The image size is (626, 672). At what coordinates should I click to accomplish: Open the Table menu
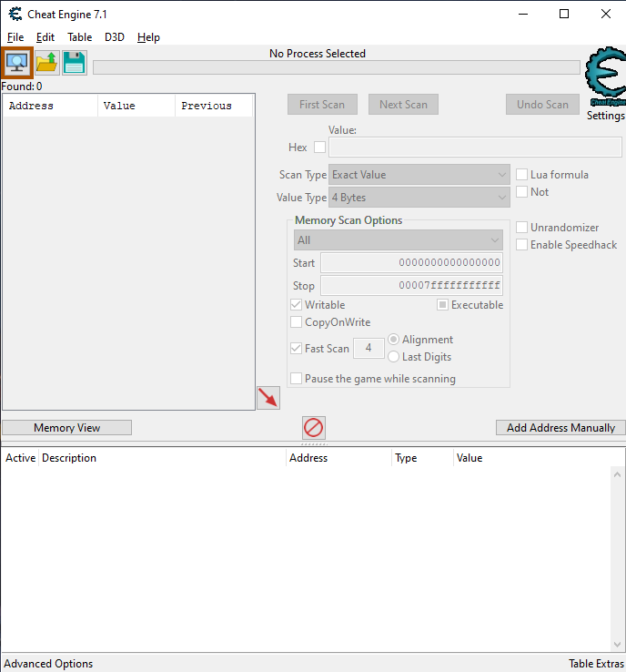pos(80,37)
